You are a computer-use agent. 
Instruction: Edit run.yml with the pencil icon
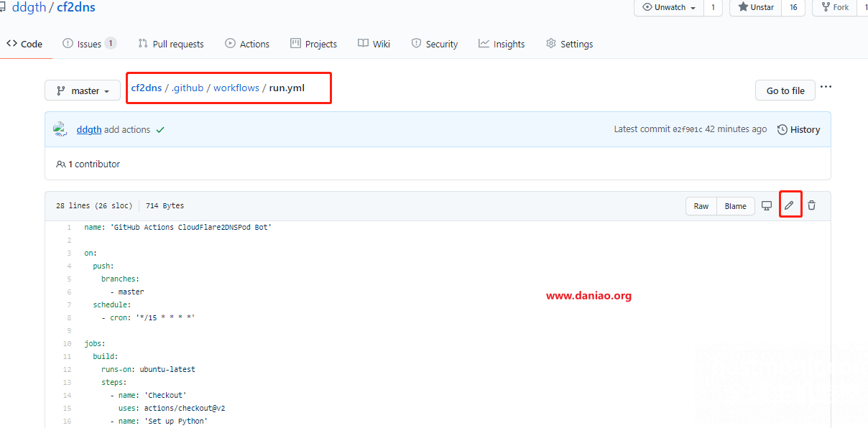point(789,205)
